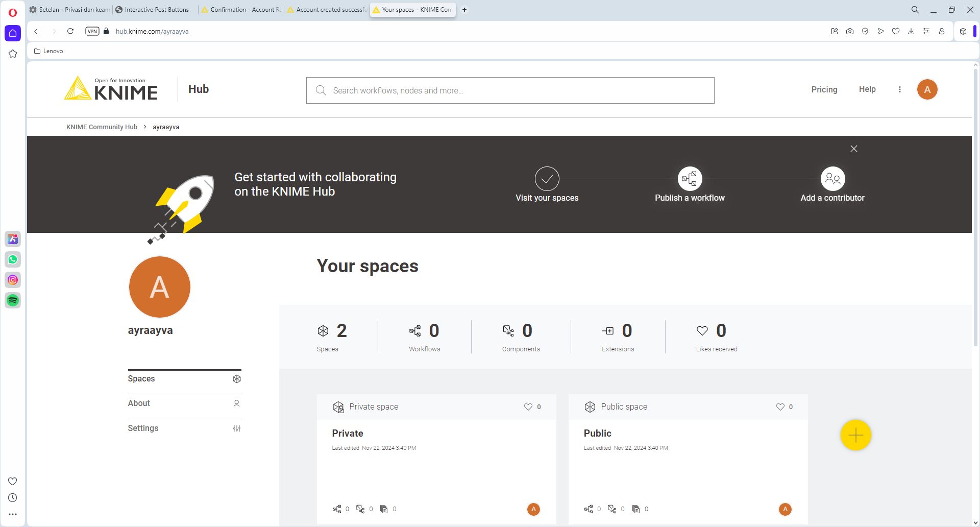Toggle the VPN badge in address bar
The width and height of the screenshot is (980, 527).
coord(92,31)
